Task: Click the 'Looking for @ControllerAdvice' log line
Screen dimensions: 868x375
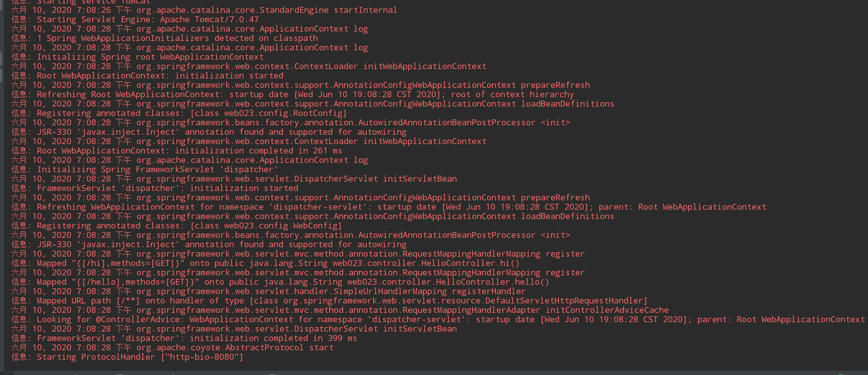Action: [x=438, y=319]
